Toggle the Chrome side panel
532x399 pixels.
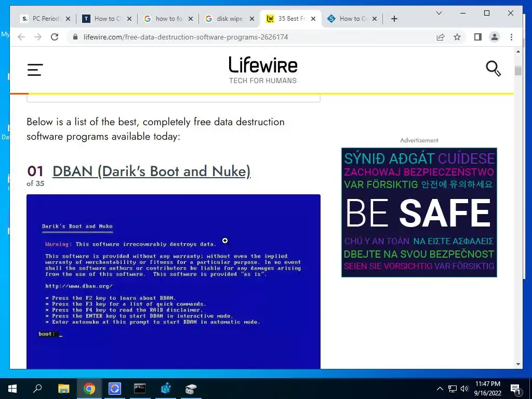point(478,37)
